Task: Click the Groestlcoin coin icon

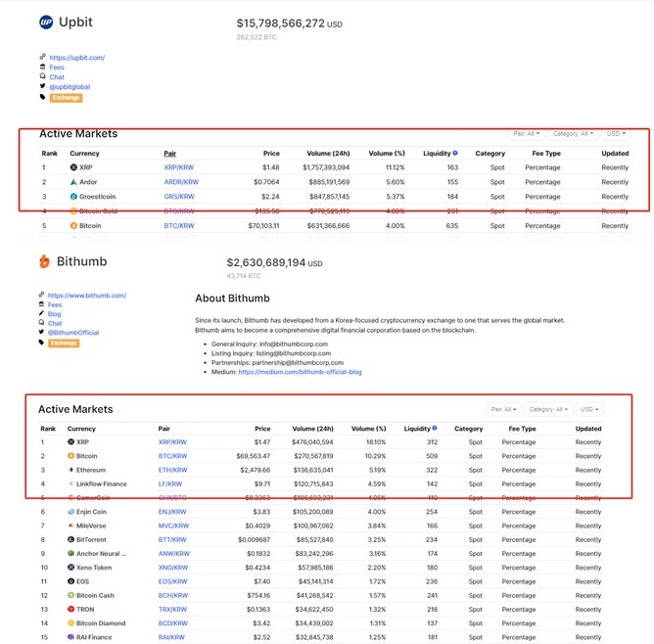Action: 73,197
